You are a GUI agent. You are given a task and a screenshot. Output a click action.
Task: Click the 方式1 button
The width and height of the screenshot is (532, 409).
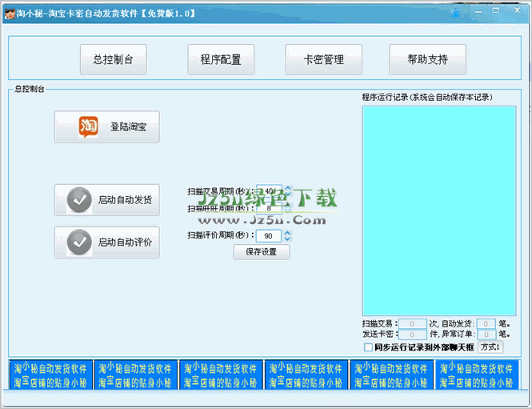490,347
